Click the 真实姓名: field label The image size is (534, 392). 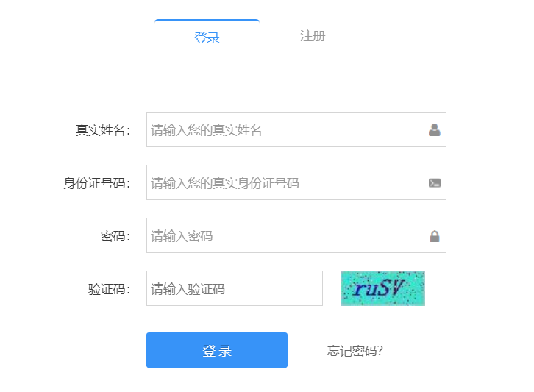[103, 131]
